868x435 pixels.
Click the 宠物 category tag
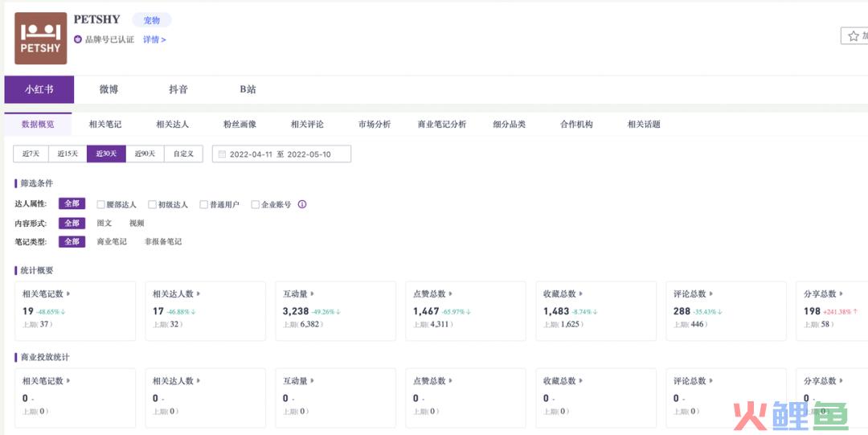coord(152,20)
